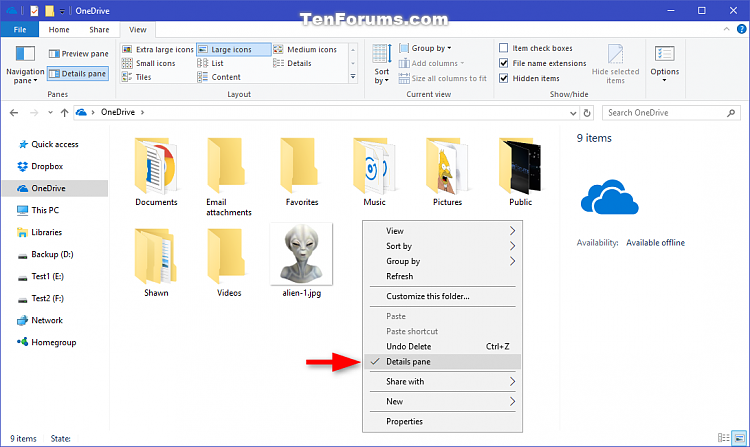Open the Options dropdown button
This screenshot has width=750, height=447.
[x=664, y=64]
